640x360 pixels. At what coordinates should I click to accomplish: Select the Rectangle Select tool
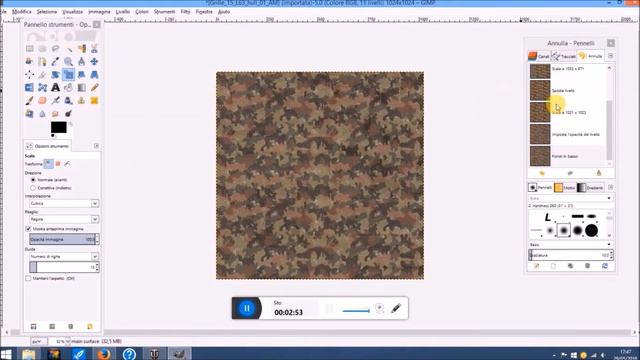[x=29, y=49]
